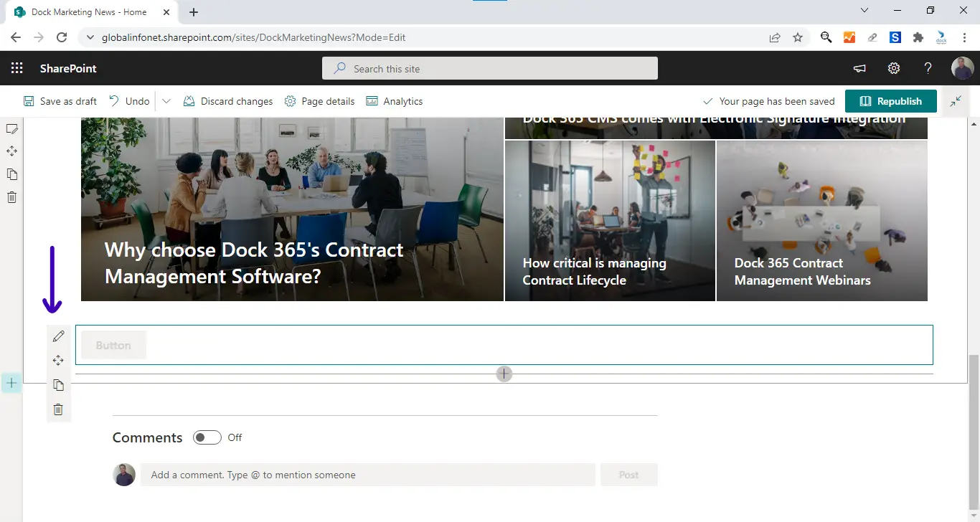Click Discard changes
This screenshot has width=980, height=522.
point(228,101)
